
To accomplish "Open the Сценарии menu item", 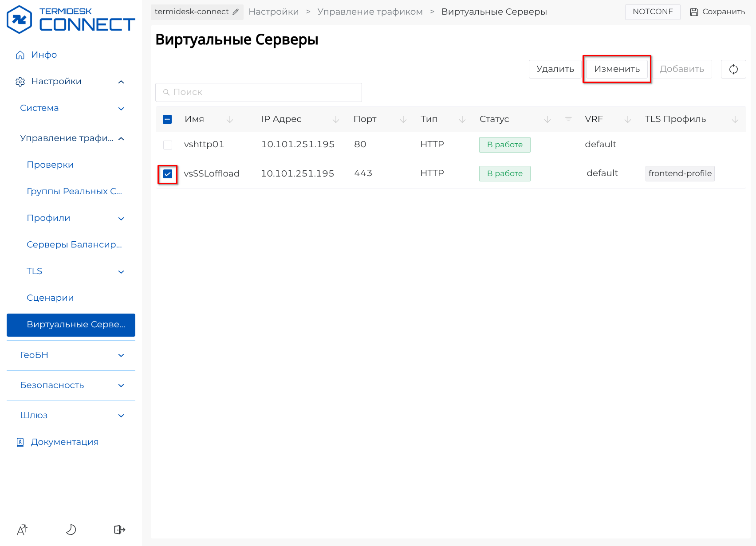I will (50, 298).
